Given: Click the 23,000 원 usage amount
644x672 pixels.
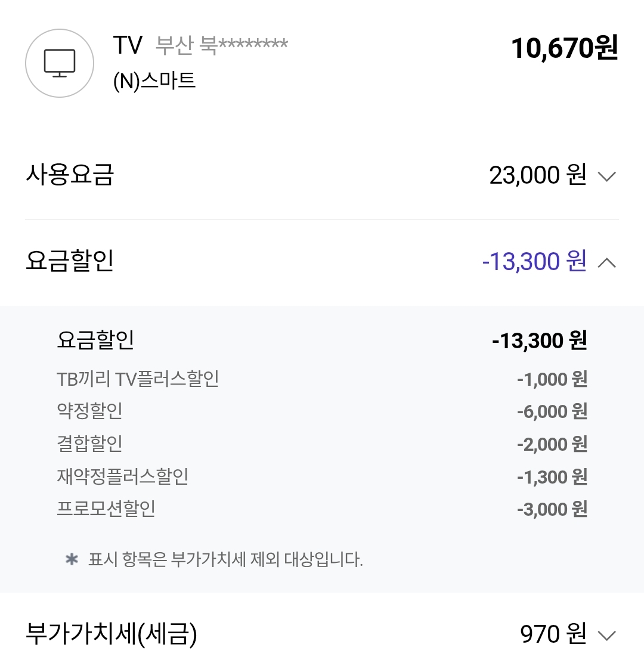Looking at the screenshot, I should (538, 175).
